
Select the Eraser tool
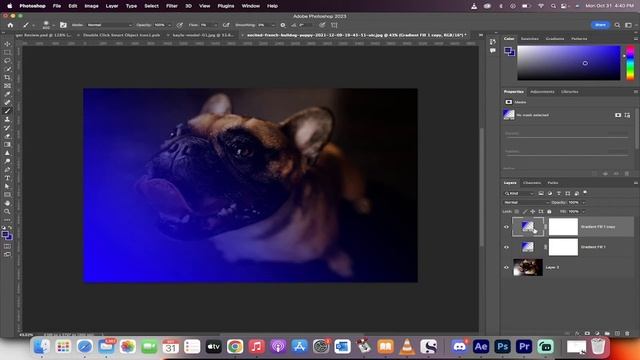tap(7, 136)
